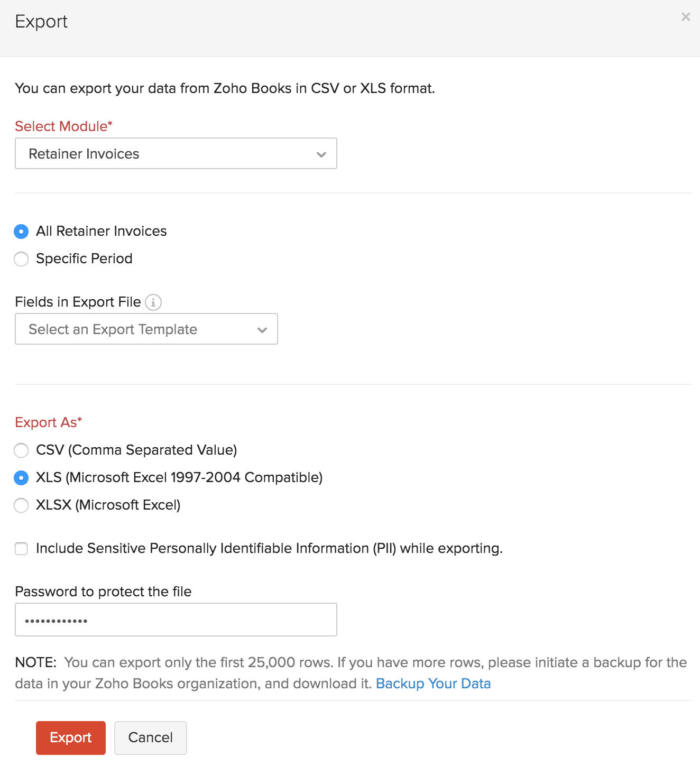Select the Specific Period option
Viewport: 700px width, 775px height.
[x=21, y=259]
